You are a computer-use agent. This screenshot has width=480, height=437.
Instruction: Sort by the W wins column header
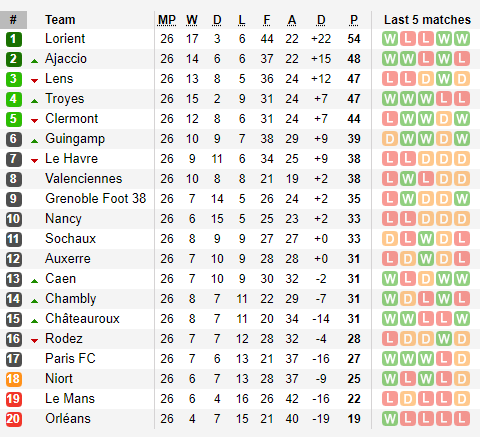click(x=192, y=20)
